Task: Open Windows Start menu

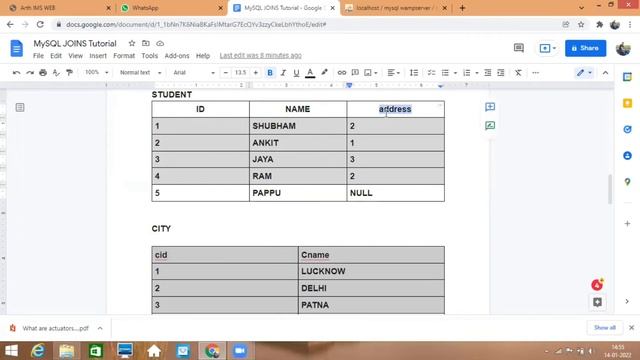Action: click(11, 351)
